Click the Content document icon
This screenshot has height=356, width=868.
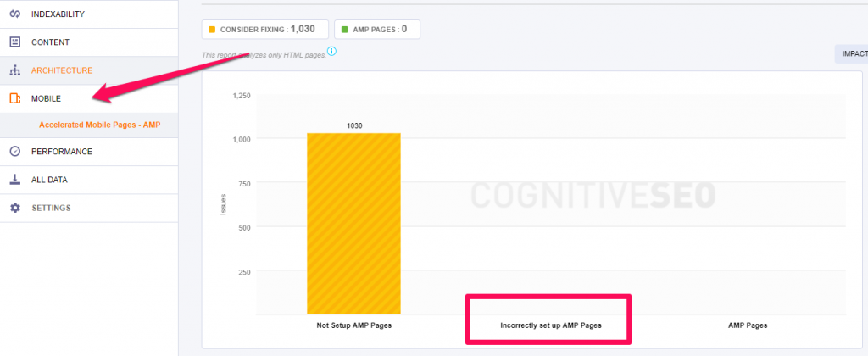click(15, 42)
